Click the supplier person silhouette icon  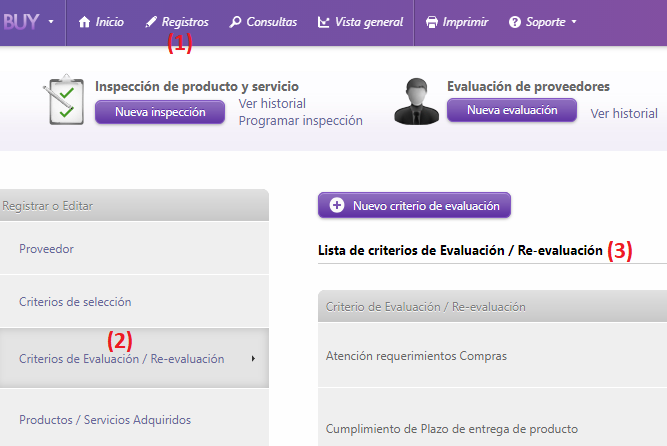[416, 101]
